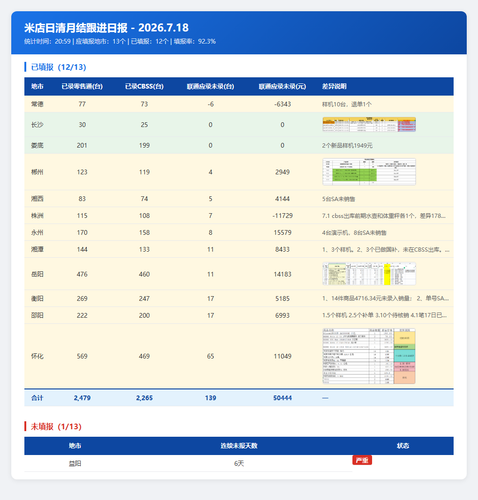The image size is (478, 500).
Task: Select the 长沙 city cell
Action: pos(37,125)
